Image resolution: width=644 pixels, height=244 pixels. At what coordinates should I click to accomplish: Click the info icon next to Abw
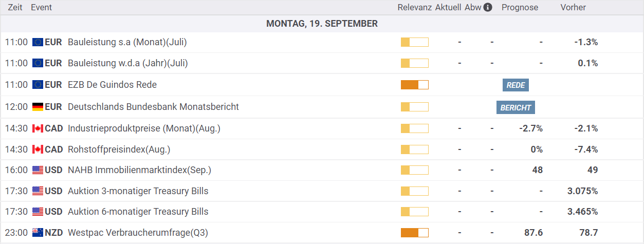pyautogui.click(x=488, y=7)
